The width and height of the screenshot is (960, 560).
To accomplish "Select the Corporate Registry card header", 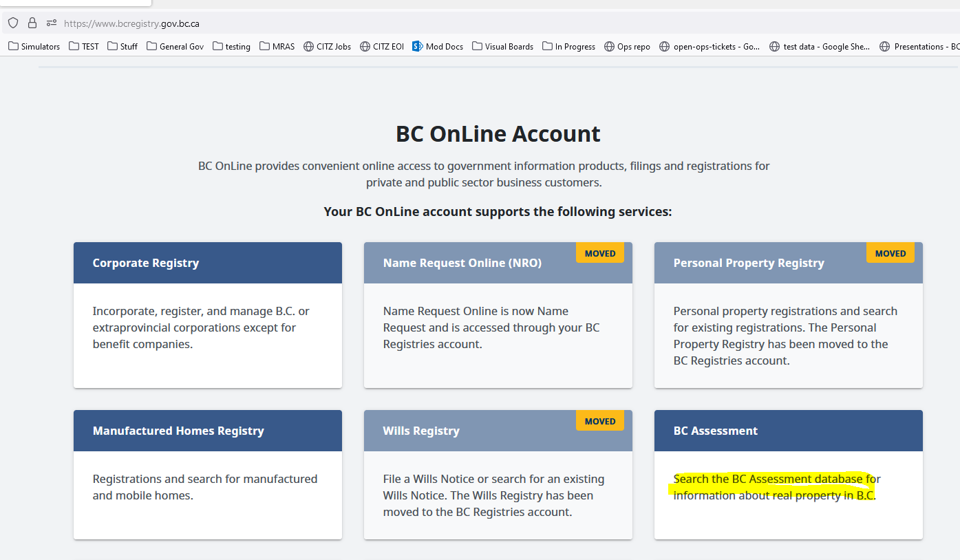I will [x=208, y=263].
